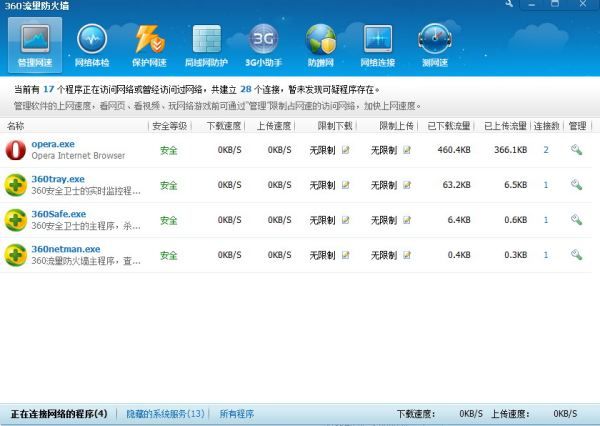This screenshot has width=600, height=426.
Task: Click the 366.1KB uploaded value
Action: tap(510, 150)
